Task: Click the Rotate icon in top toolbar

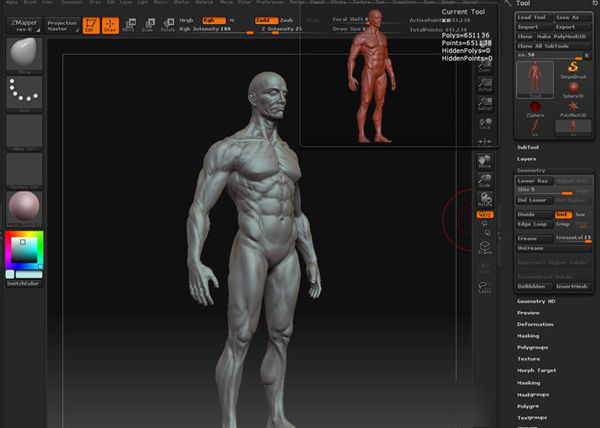Action: [x=167, y=24]
